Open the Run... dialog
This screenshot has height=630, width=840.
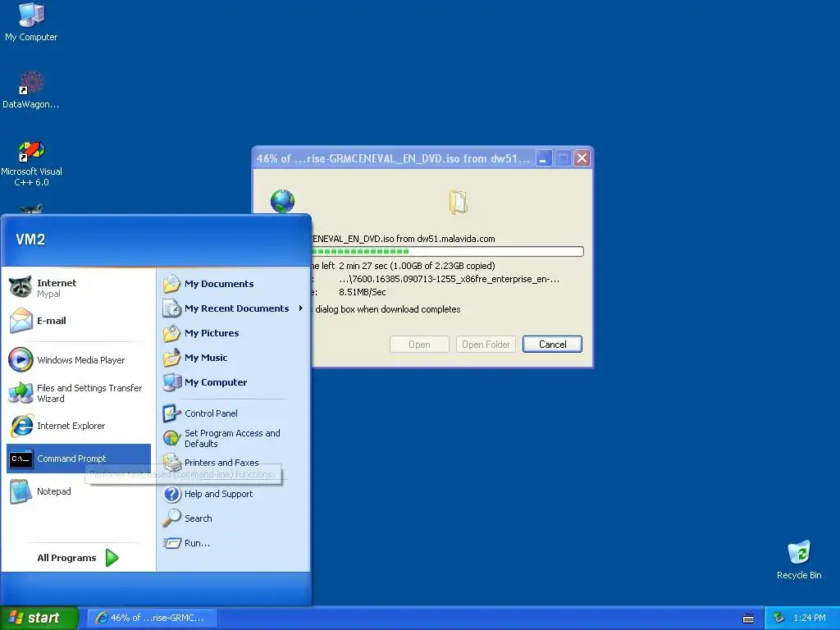[233, 543]
